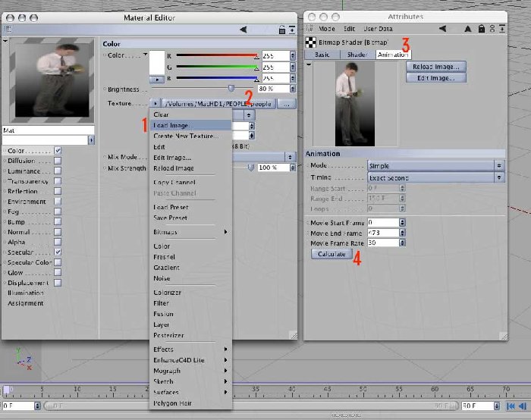The height and width of the screenshot is (420, 531).
Task: Click the Movie Start Frame stepper
Action: coord(402,223)
